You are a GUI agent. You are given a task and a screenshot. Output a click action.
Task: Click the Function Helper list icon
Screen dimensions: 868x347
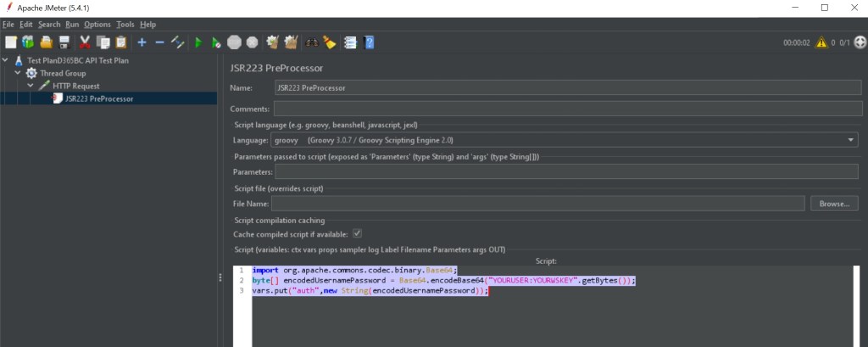pyautogui.click(x=350, y=42)
